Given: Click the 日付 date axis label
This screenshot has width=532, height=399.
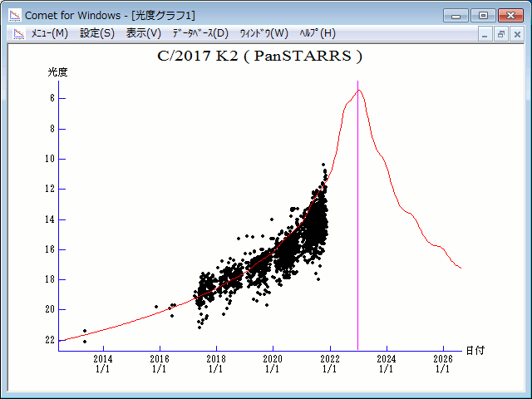Looking at the screenshot, I should 475,351.
